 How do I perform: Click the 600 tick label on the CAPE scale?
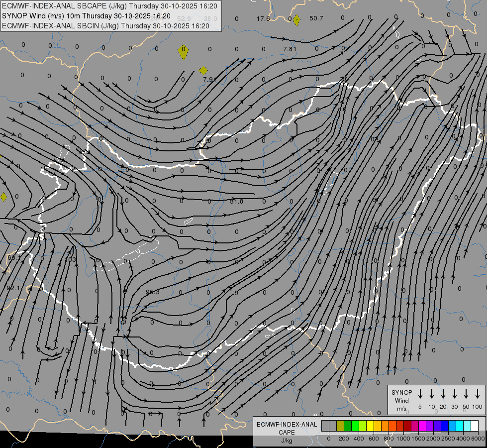374,439
